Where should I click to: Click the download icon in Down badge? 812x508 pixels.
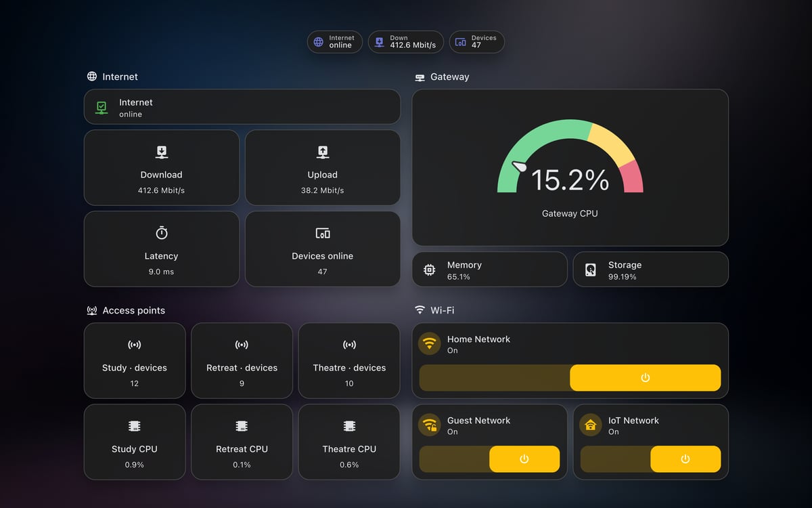380,42
